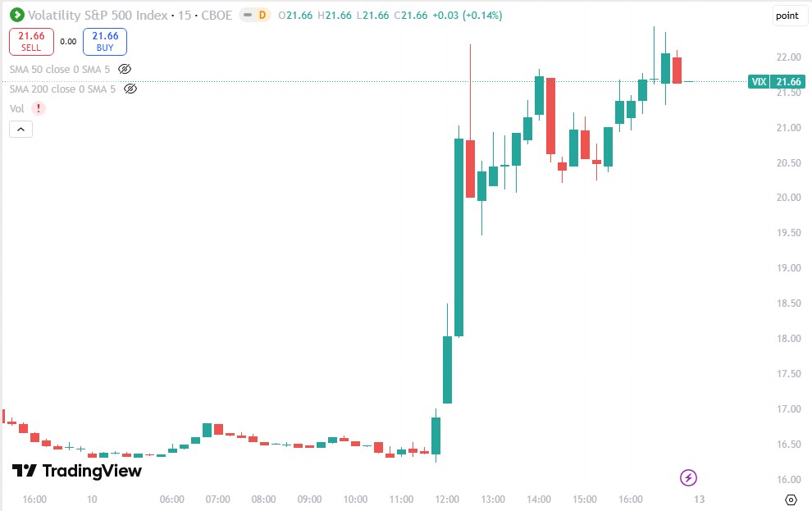Toggle visibility of the SMA 50 indicator

click(x=125, y=69)
